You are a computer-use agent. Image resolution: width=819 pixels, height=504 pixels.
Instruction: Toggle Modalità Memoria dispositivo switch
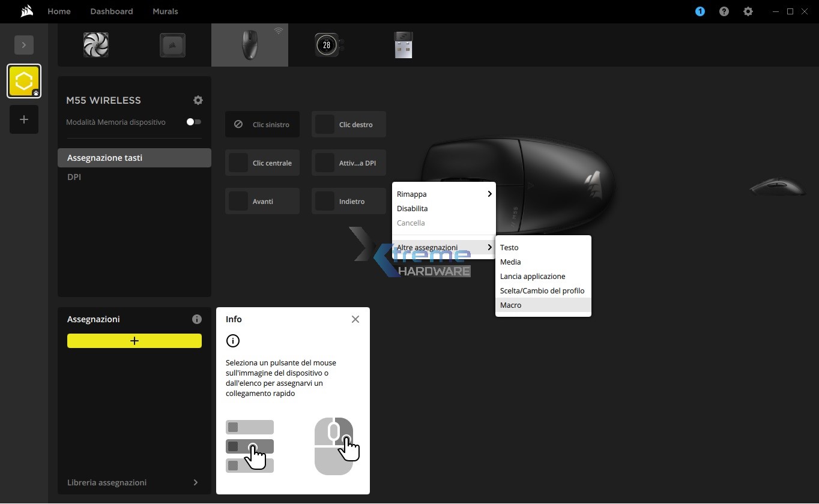(193, 122)
